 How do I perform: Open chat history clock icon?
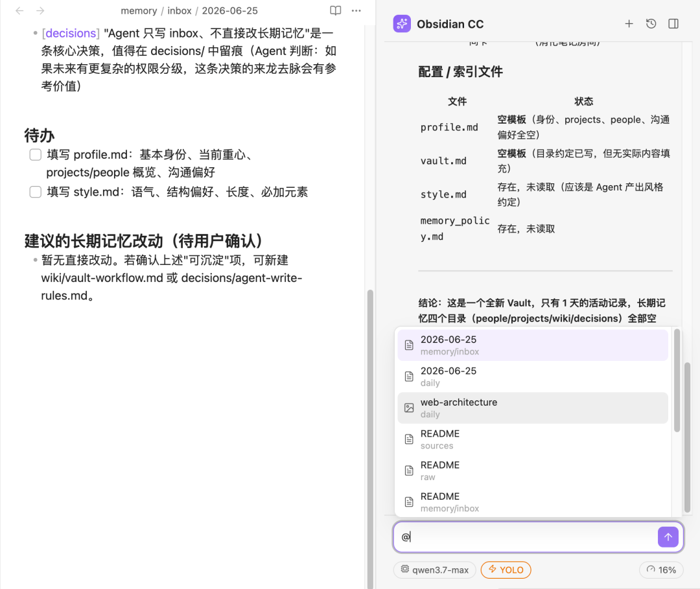click(x=651, y=23)
